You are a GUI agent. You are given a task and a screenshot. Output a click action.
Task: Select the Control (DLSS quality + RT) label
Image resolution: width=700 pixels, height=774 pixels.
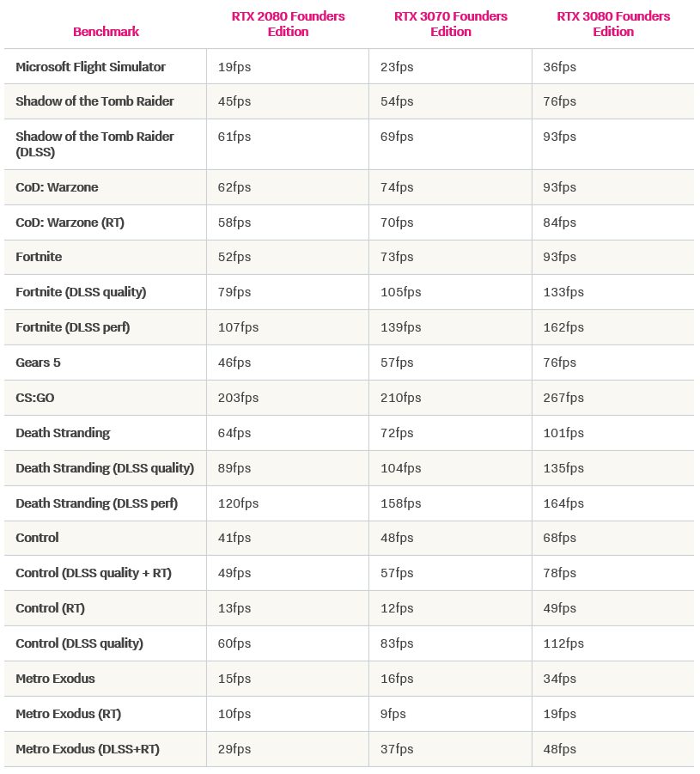coord(94,573)
